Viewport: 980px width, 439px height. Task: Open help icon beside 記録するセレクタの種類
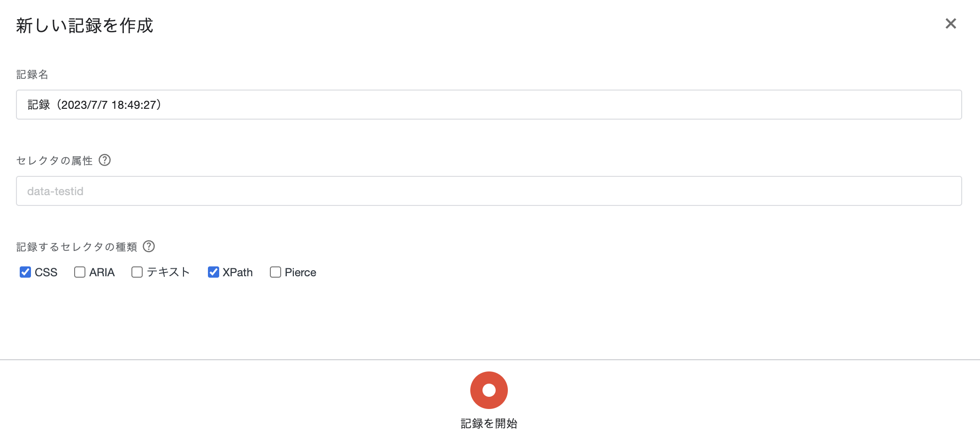(149, 246)
